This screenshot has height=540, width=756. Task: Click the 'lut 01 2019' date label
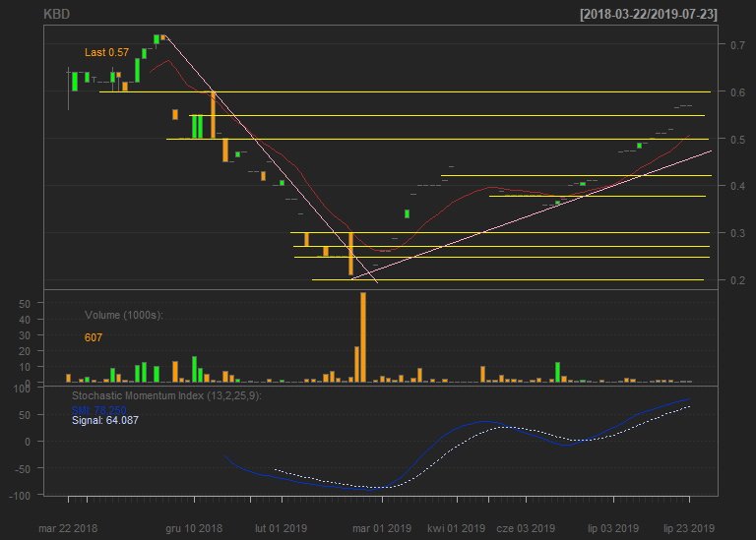[282, 528]
